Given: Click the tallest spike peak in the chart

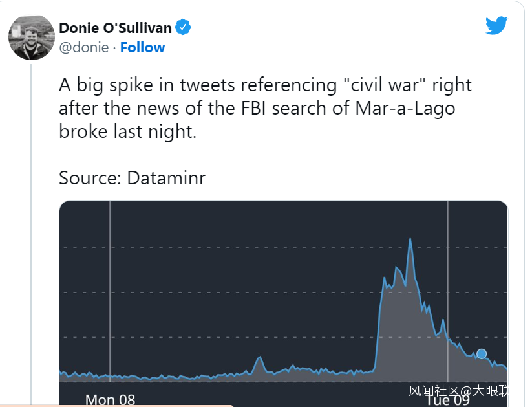Looking at the screenshot, I should coord(410,239).
